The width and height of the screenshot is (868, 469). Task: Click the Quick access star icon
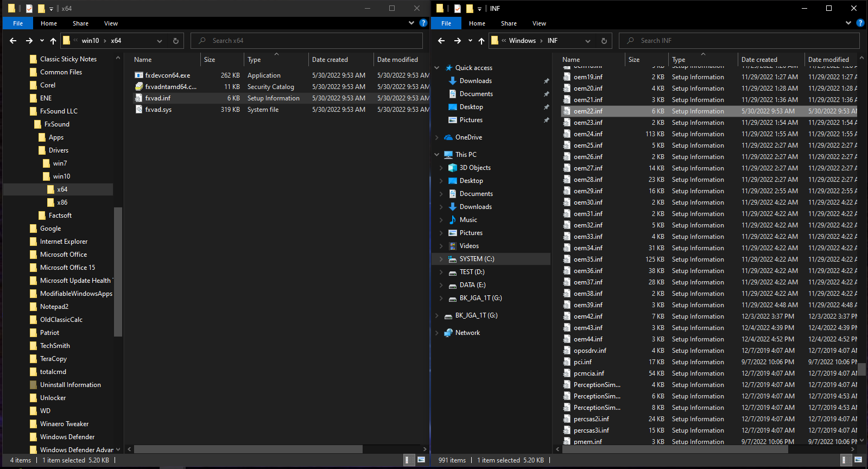(449, 68)
